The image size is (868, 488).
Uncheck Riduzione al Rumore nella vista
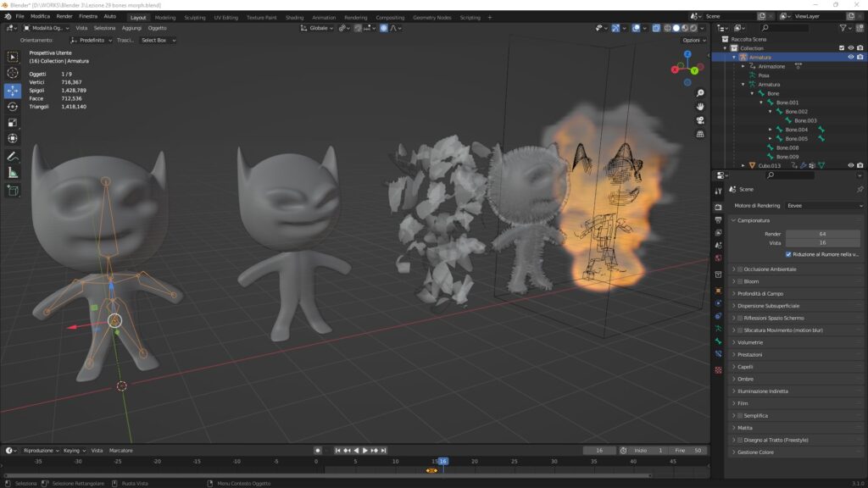pyautogui.click(x=788, y=254)
